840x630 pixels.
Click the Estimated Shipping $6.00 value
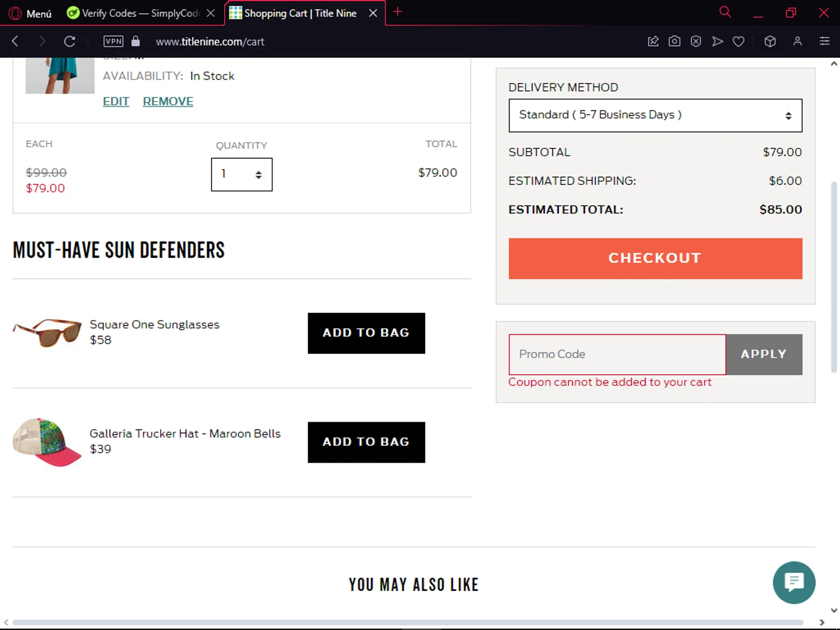coord(785,181)
